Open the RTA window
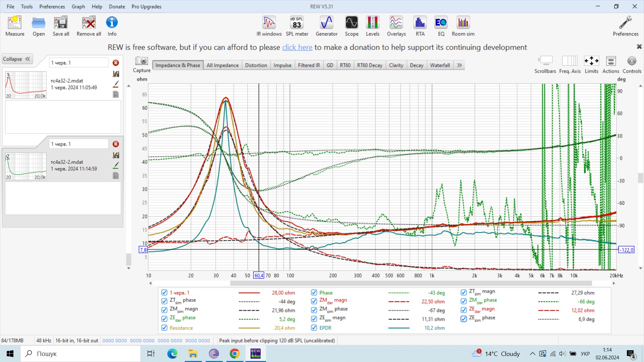Screen dimensions: 644x362 coord(420,26)
